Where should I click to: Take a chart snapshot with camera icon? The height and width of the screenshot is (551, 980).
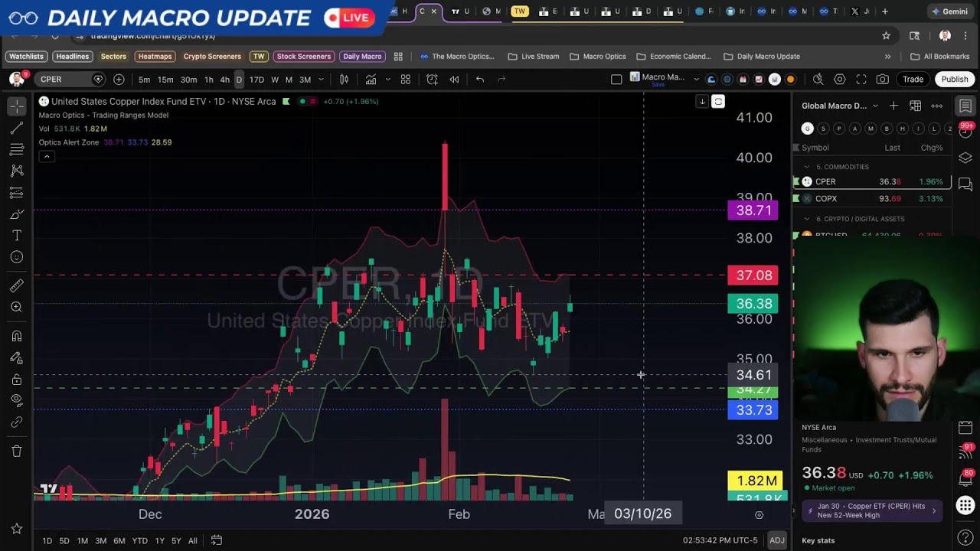point(883,80)
